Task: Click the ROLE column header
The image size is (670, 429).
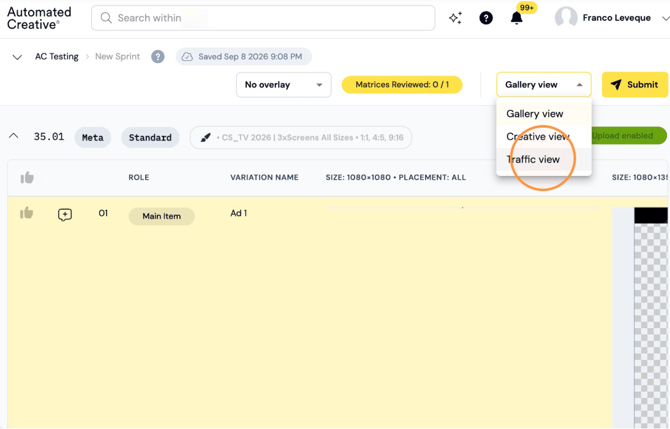Action: (x=139, y=177)
